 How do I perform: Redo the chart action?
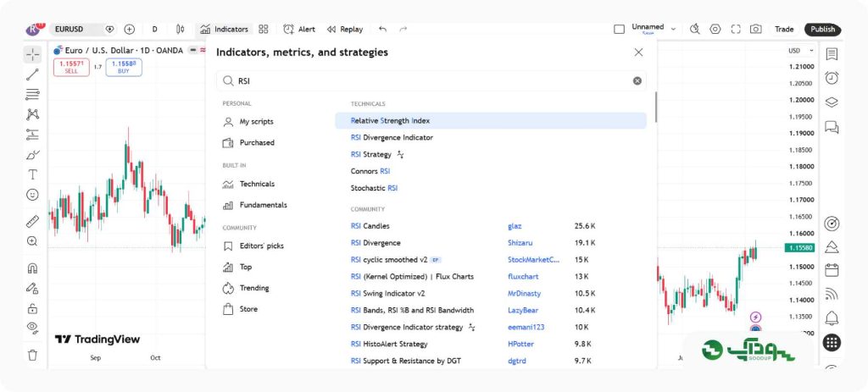tap(403, 30)
